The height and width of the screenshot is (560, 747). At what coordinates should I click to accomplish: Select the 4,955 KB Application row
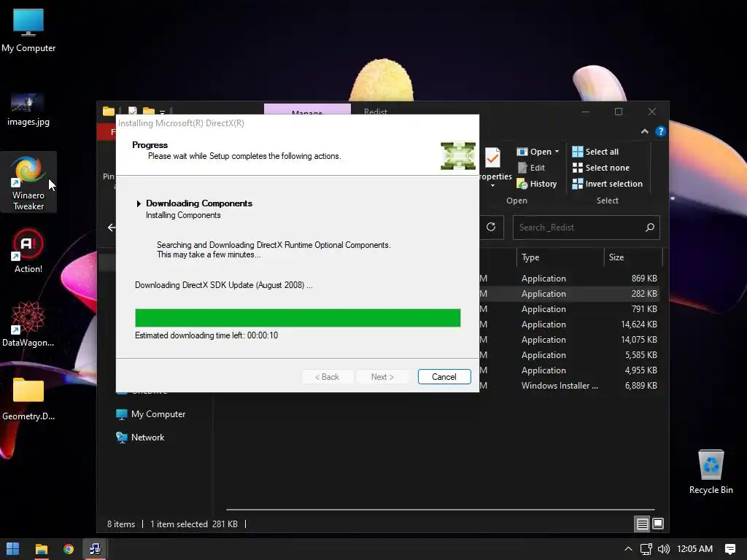[570, 370]
